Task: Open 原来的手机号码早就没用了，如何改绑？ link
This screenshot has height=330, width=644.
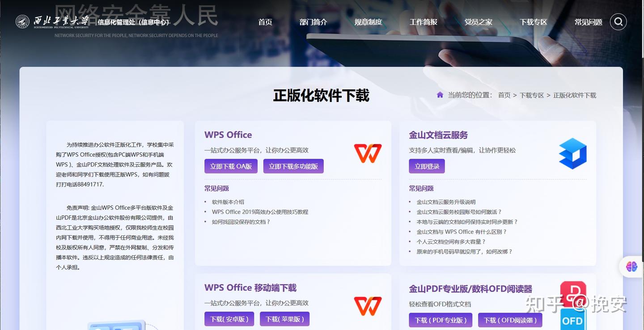Action: tap(464, 251)
